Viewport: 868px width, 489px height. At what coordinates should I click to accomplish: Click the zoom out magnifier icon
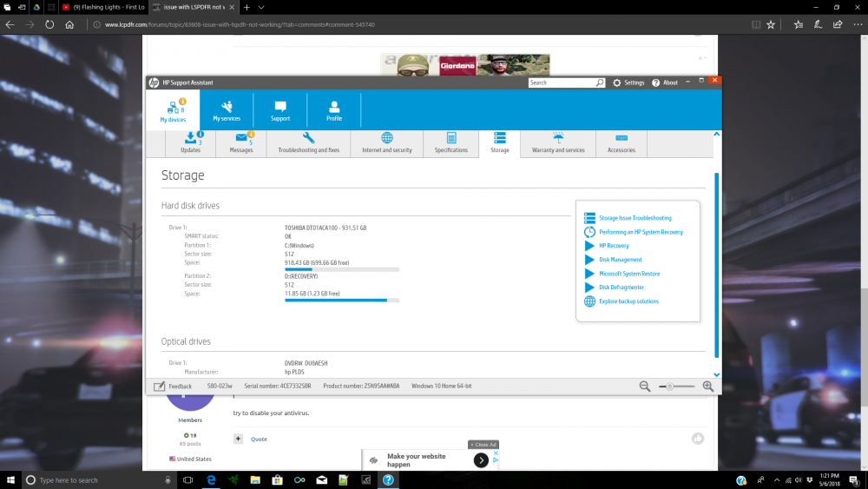[645, 386]
